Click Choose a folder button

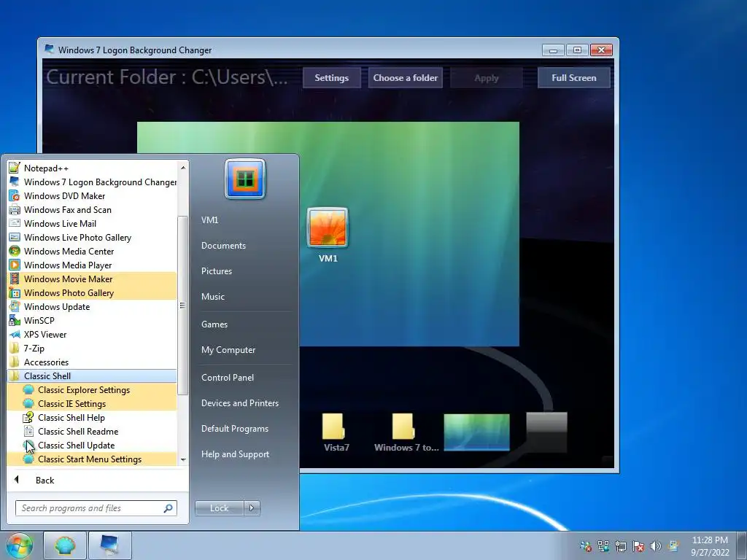click(406, 77)
